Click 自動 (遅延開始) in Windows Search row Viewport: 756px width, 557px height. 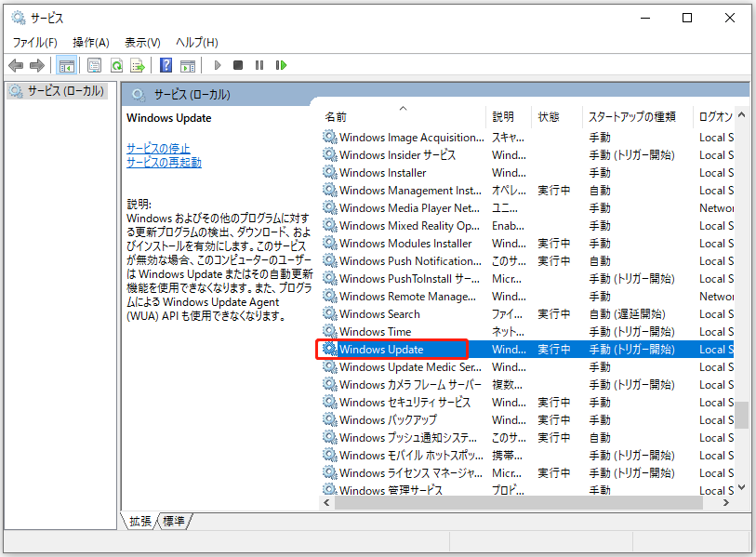pyautogui.click(x=627, y=314)
